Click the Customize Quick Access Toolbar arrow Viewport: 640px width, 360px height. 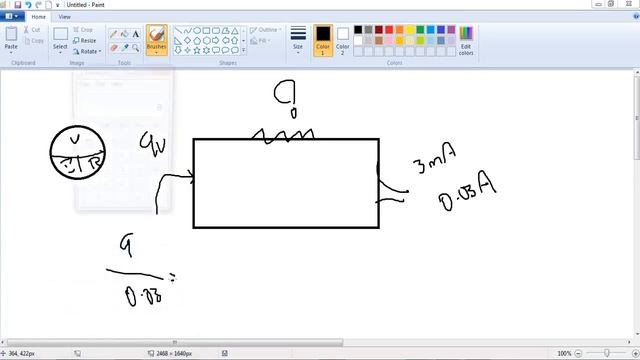[x=57, y=5]
